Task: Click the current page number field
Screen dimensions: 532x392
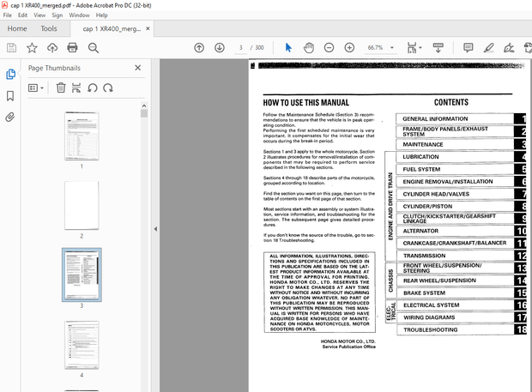Action: 241,48
